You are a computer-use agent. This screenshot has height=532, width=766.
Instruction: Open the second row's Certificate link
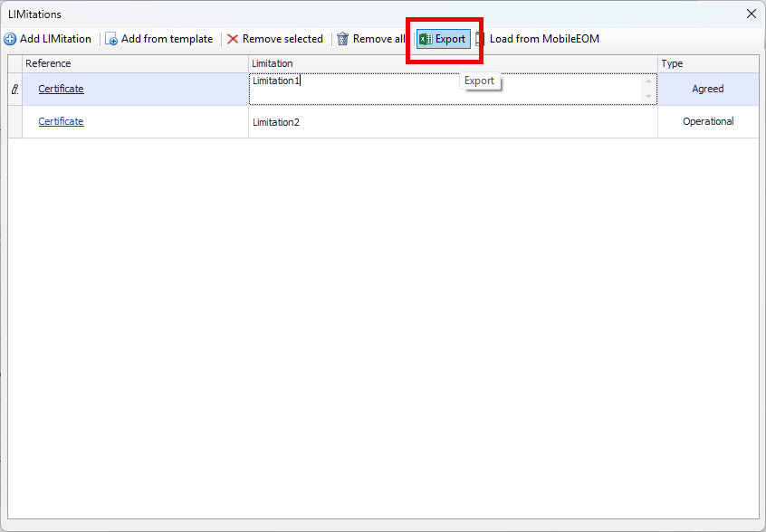tap(61, 121)
